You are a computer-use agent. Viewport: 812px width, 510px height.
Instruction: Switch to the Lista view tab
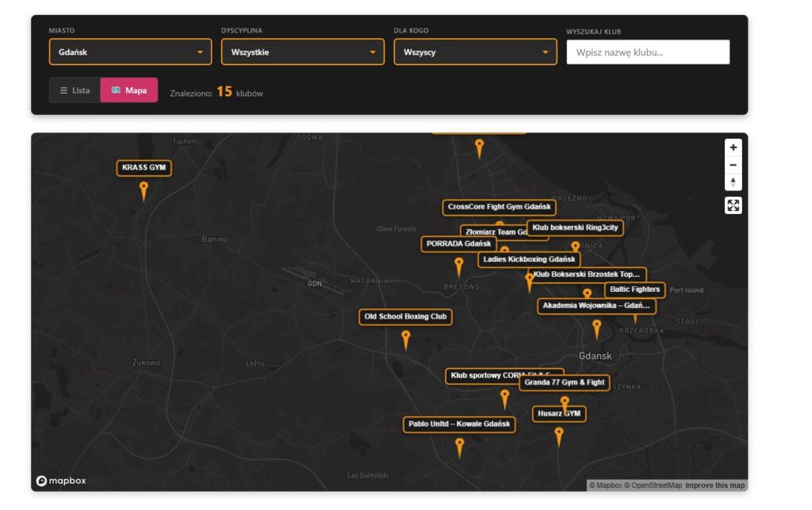coord(75,90)
